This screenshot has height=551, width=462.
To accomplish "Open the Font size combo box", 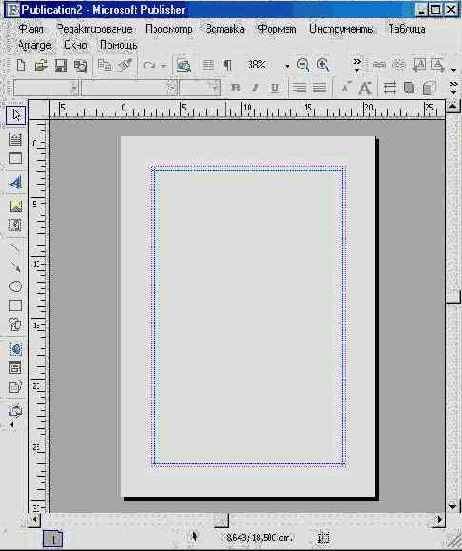I will [x=200, y=87].
